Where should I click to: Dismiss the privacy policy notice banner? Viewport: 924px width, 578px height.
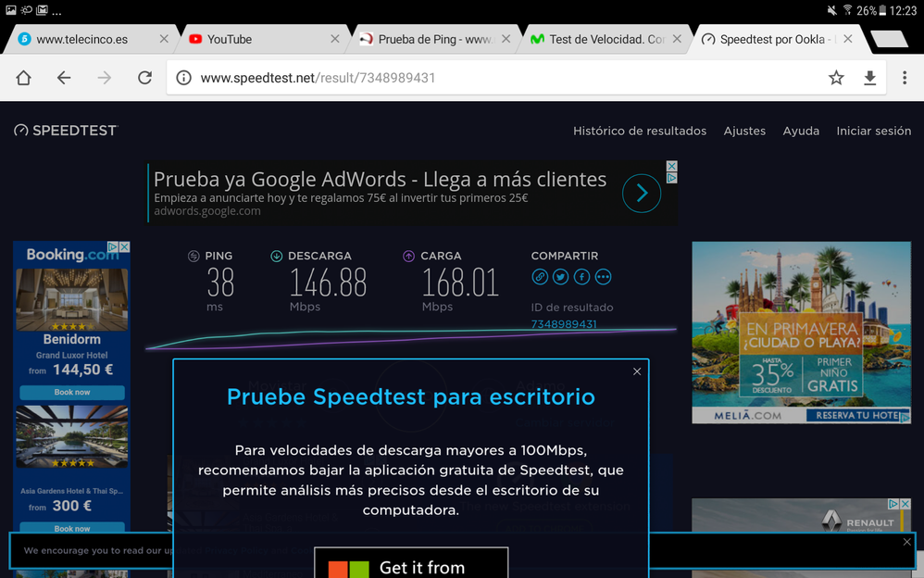click(x=905, y=541)
